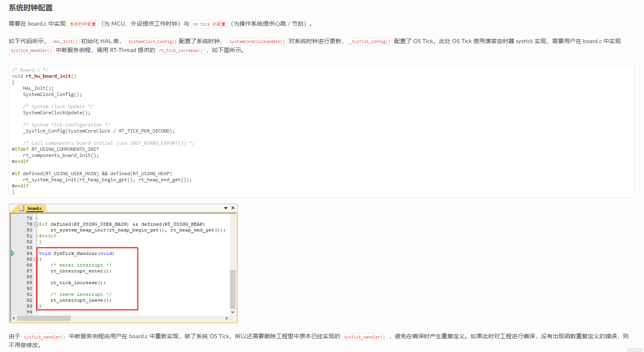Click 'void rt_hw_board_init()' in the code block

(44, 76)
